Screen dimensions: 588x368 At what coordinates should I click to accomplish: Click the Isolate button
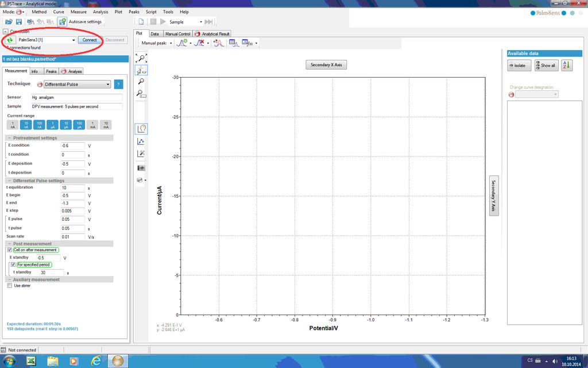519,66
